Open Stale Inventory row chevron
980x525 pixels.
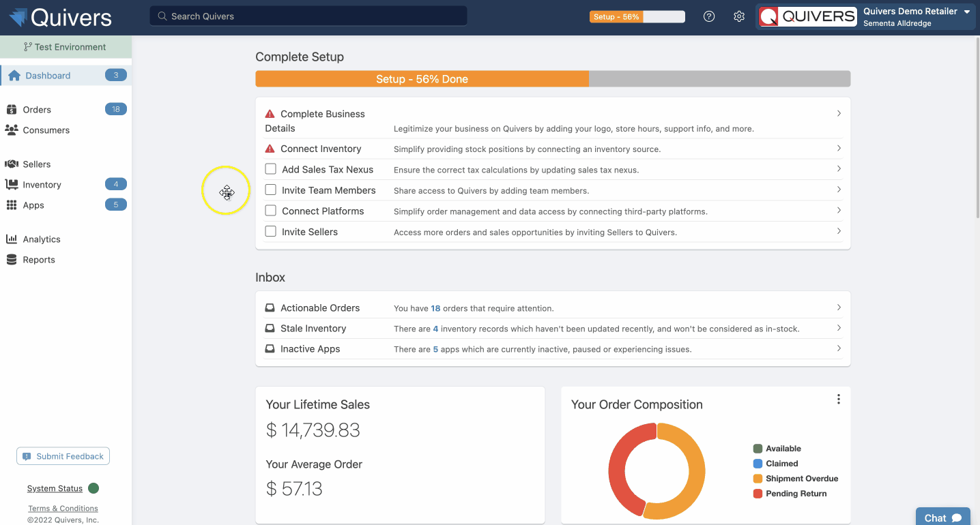[x=839, y=328]
